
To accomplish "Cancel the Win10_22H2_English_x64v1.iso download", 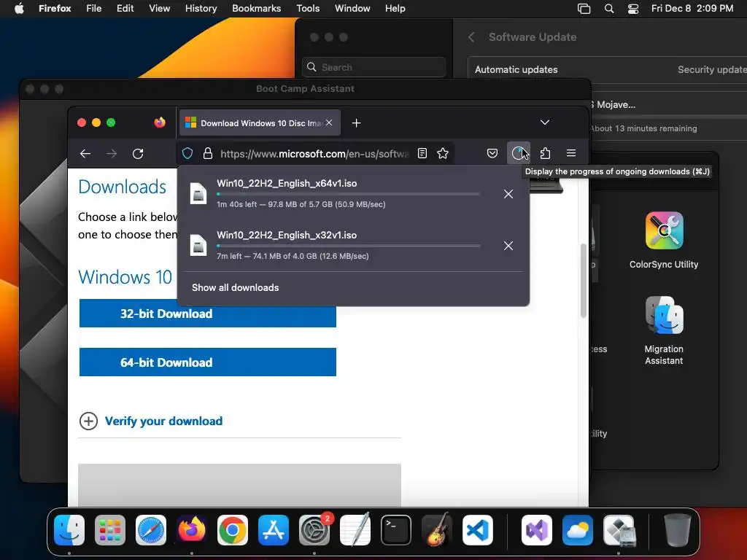I will tap(508, 194).
